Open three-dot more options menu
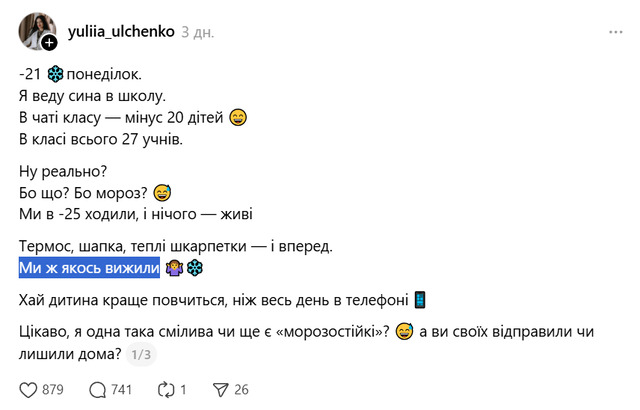 [x=616, y=32]
